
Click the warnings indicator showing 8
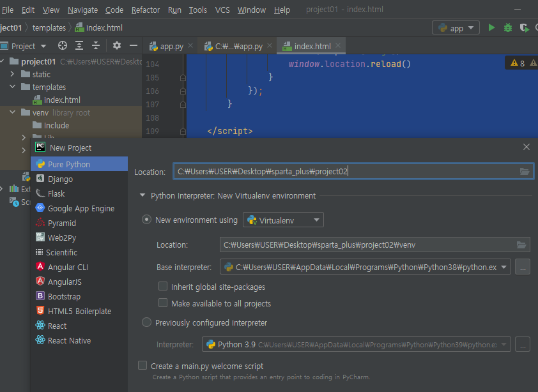click(x=518, y=63)
